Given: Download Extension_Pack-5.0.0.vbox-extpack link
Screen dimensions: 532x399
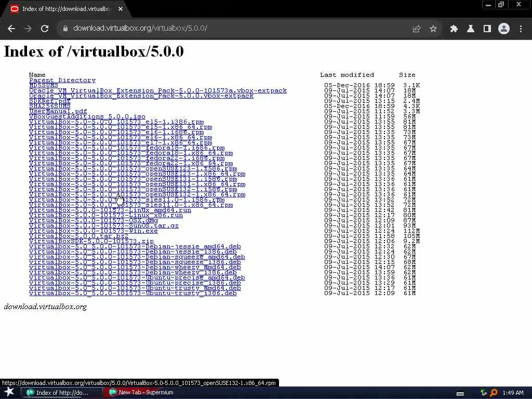Looking at the screenshot, I should pyautogui.click(x=141, y=96).
